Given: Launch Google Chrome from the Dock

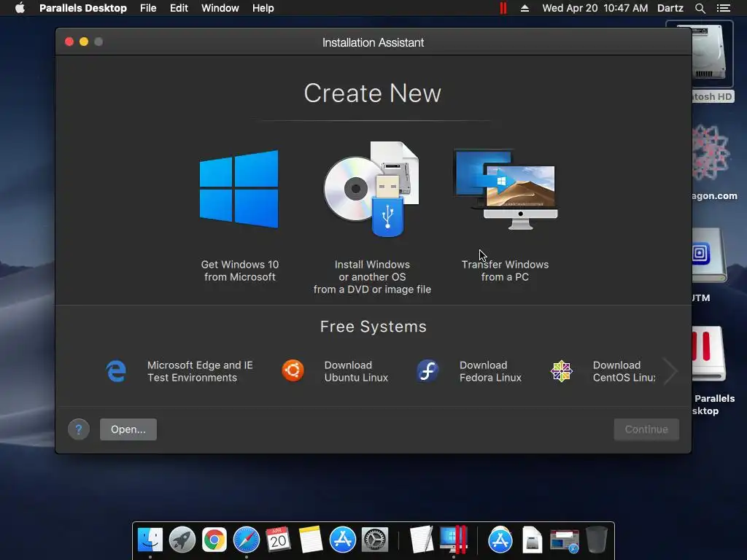Looking at the screenshot, I should (214, 540).
